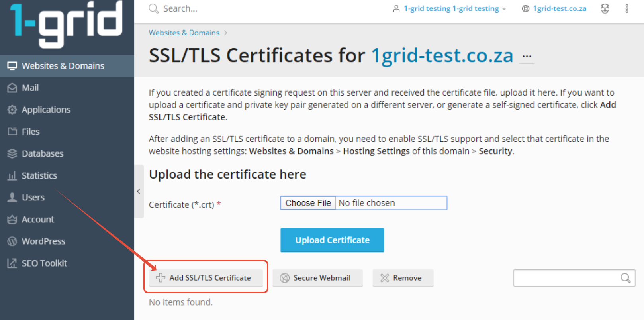This screenshot has width=644, height=320.
Task: Click the Remove cross icon
Action: (384, 278)
